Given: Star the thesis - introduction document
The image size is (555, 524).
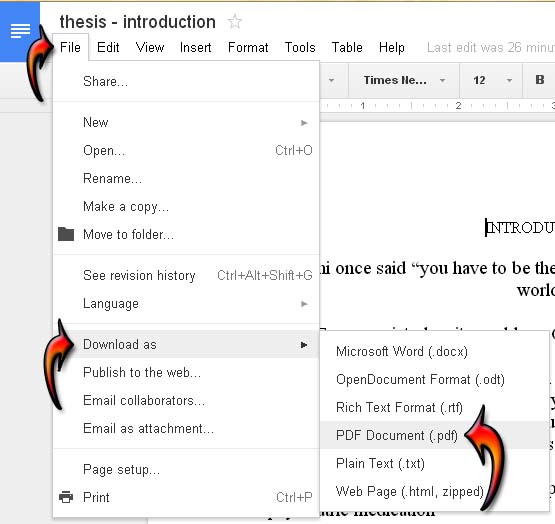Looking at the screenshot, I should [234, 22].
